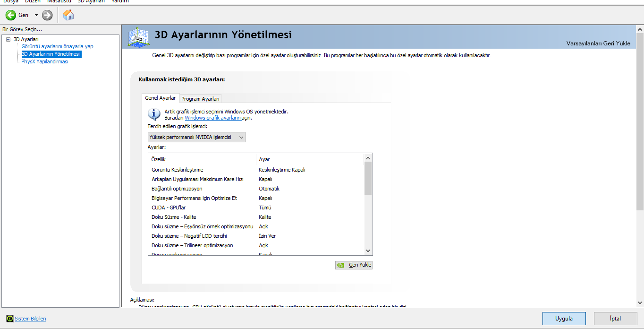Image resolution: width=644 pixels, height=329 pixels.
Task: Click the grey forward arrow icon
Action: click(x=47, y=15)
